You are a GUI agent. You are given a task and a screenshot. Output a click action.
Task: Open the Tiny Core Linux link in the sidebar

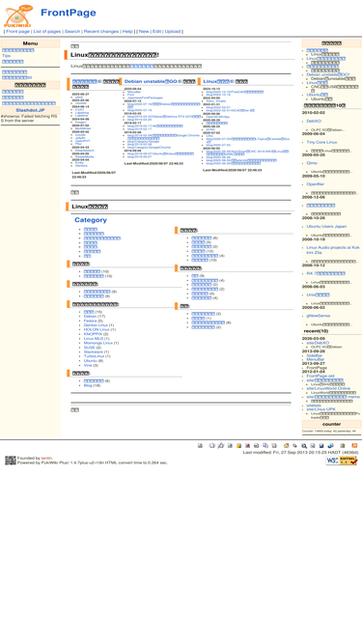click(321, 142)
